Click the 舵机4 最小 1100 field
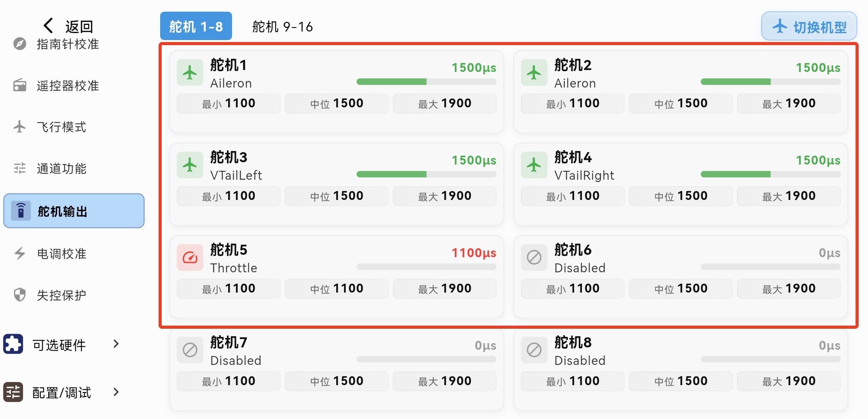Image resolution: width=868 pixels, height=419 pixels. pos(573,196)
